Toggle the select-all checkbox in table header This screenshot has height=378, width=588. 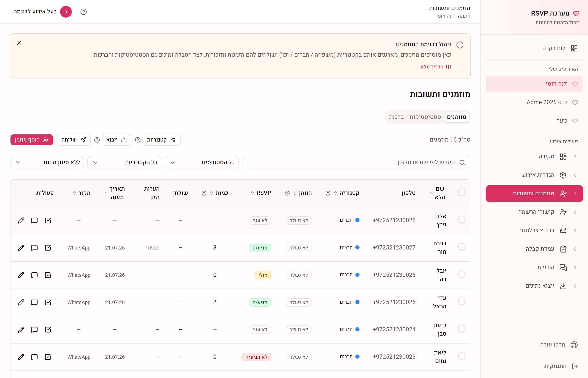point(461,192)
